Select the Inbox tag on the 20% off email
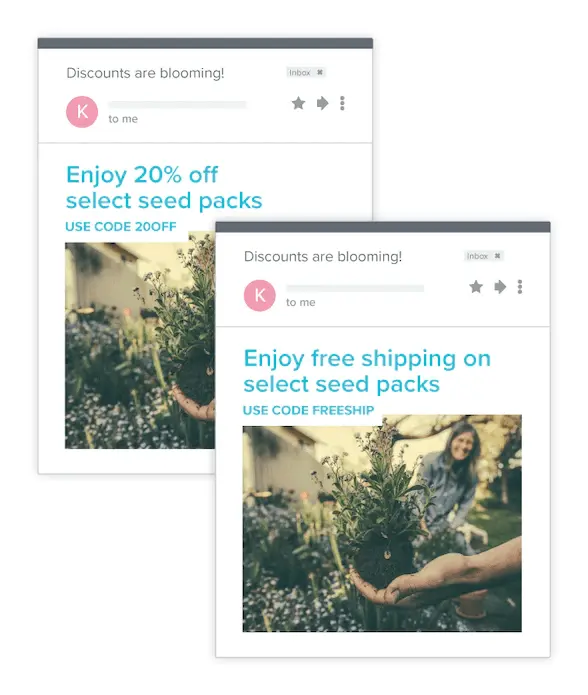The image size is (588, 695). point(300,72)
